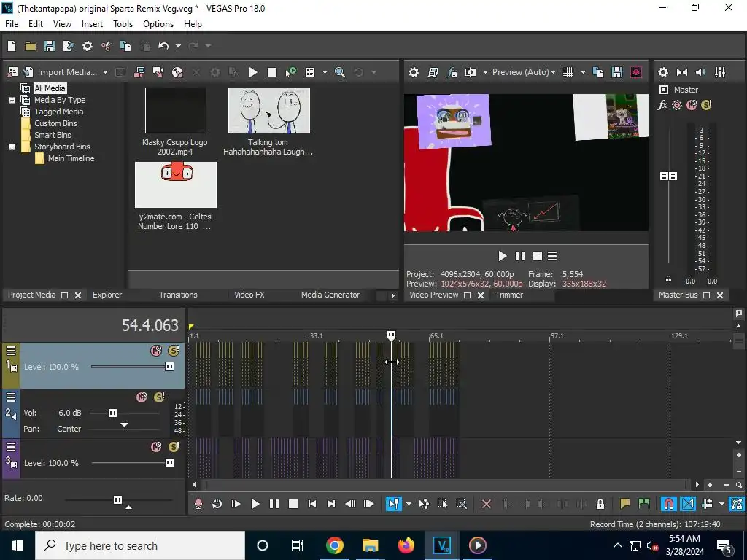Switch to the Trimmer tab
This screenshot has width=747, height=560.
pos(508,295)
